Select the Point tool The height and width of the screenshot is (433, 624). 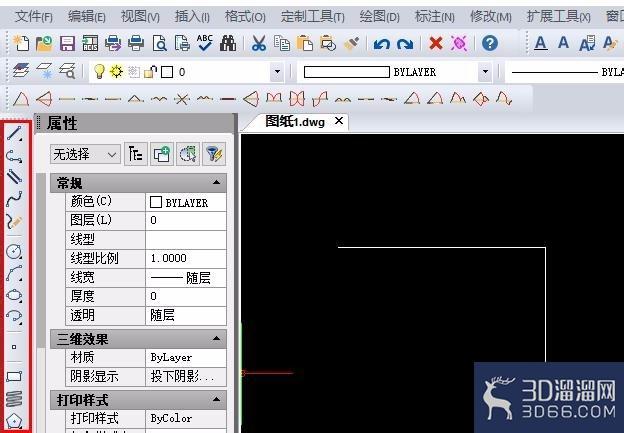[14, 347]
